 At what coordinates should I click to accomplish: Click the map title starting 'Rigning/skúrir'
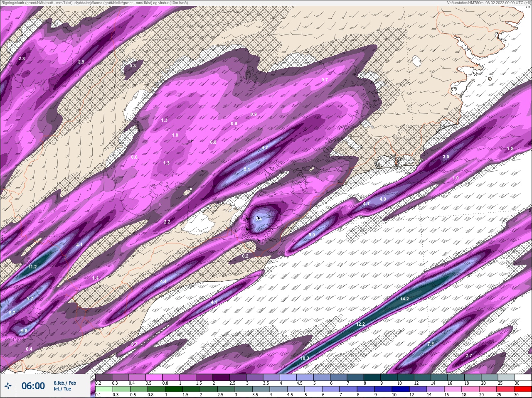[x=94, y=3]
